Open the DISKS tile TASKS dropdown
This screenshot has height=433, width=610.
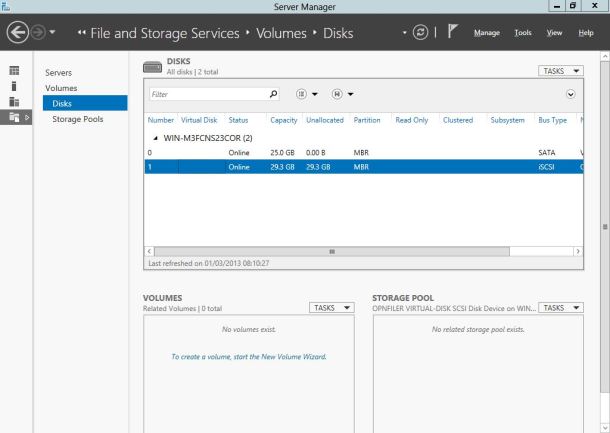(561, 71)
